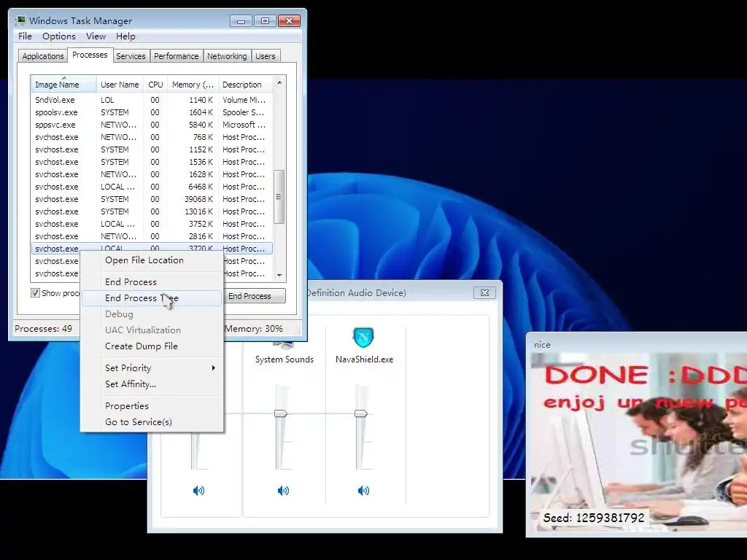Click the Task Manager title bar icon

tap(20, 20)
